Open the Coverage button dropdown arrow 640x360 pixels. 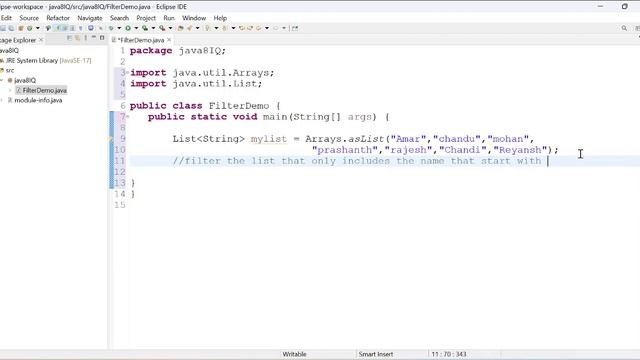153,28
